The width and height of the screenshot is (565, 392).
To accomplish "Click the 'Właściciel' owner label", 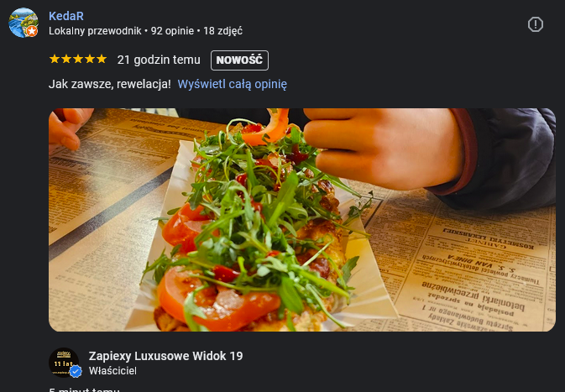I will pos(112,371).
